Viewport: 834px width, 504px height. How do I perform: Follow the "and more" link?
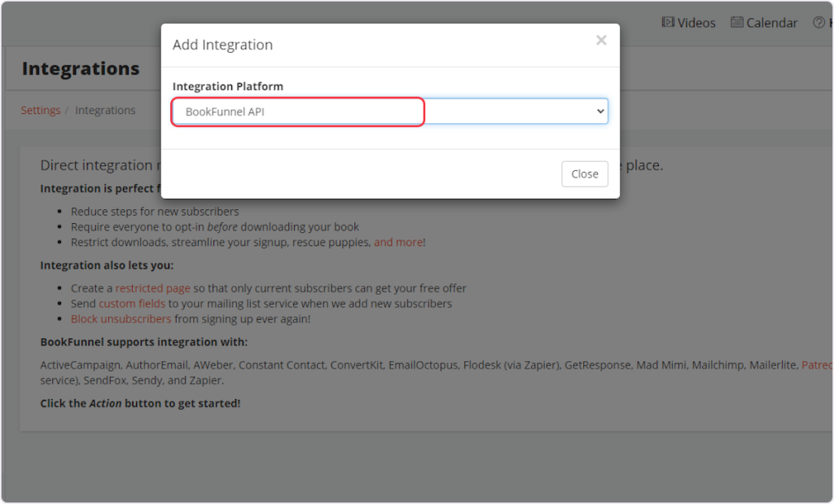click(397, 242)
